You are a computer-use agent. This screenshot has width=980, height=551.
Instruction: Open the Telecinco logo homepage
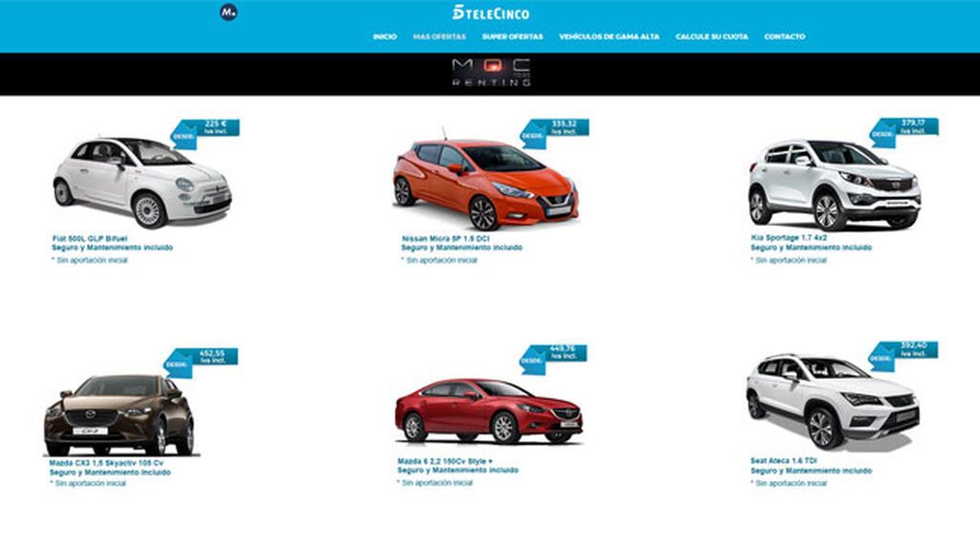pyautogui.click(x=491, y=12)
